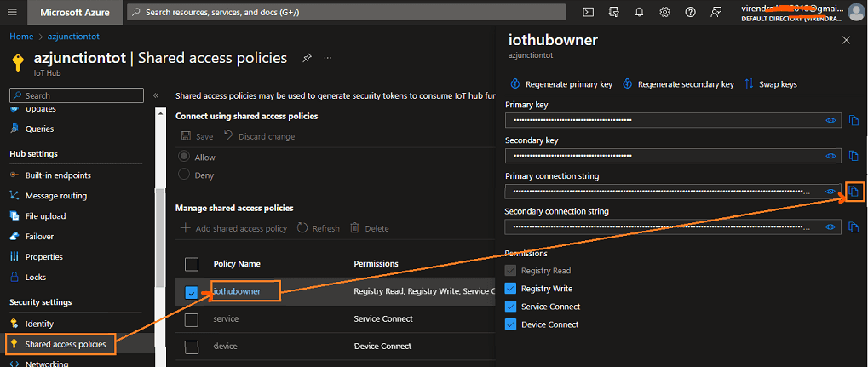Tick the service policy checkbox
This screenshot has width=868, height=367.
[192, 320]
